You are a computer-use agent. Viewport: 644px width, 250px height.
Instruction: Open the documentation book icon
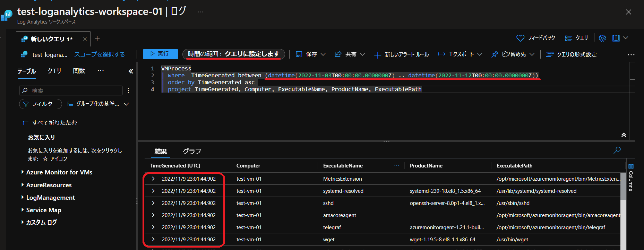tap(616, 38)
